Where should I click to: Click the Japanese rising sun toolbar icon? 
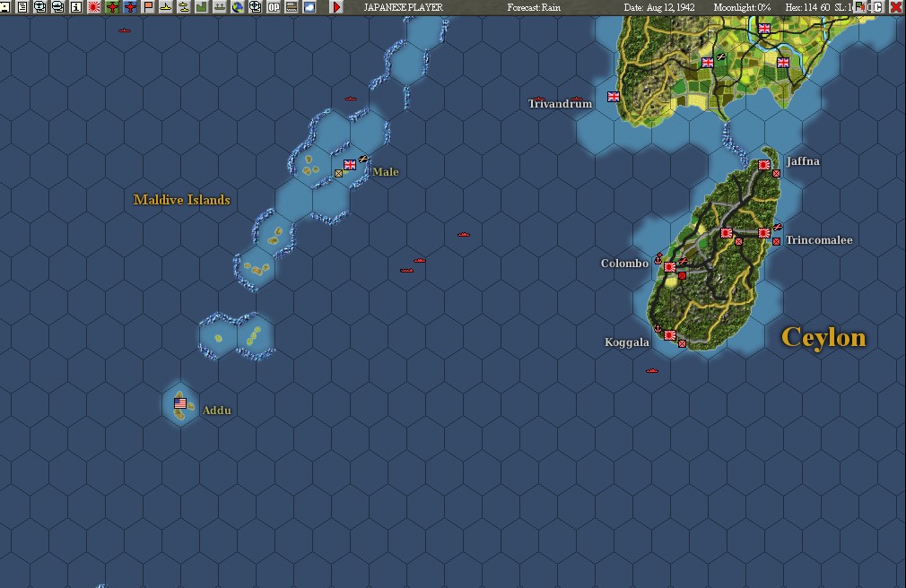point(93,7)
